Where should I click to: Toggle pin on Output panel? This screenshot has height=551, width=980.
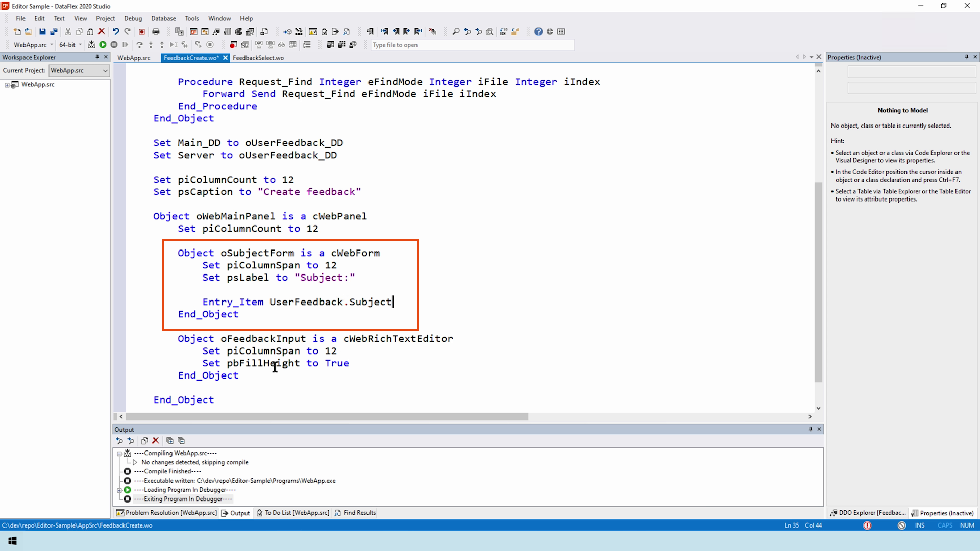(810, 429)
